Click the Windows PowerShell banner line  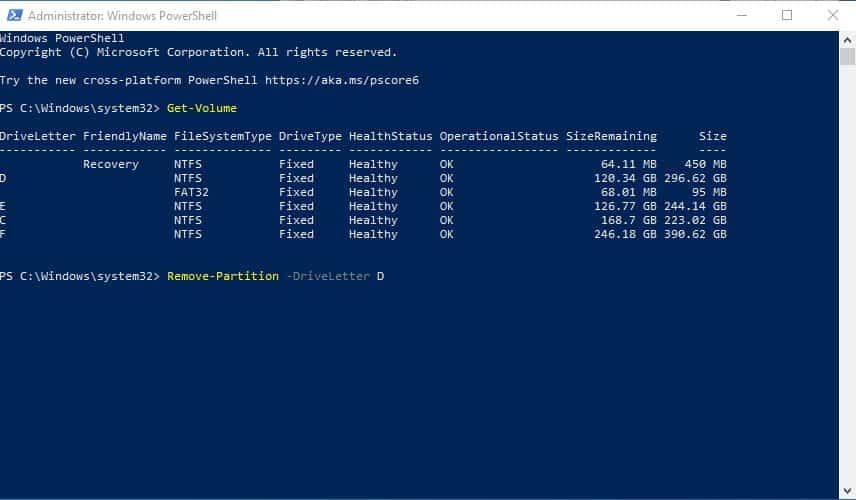point(62,38)
